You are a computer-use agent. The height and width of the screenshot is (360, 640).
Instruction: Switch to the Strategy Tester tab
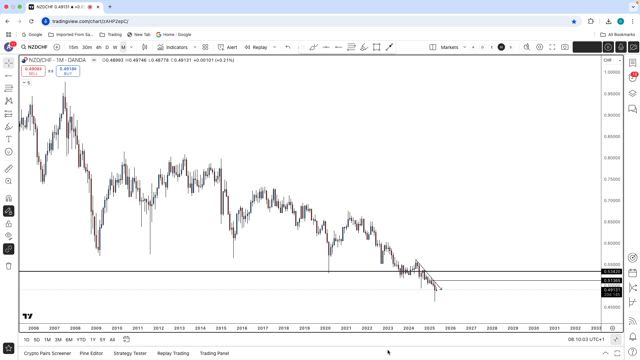pos(130,353)
